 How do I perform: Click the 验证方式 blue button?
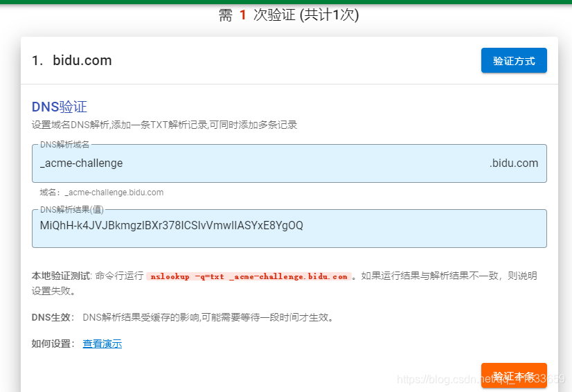coord(514,60)
